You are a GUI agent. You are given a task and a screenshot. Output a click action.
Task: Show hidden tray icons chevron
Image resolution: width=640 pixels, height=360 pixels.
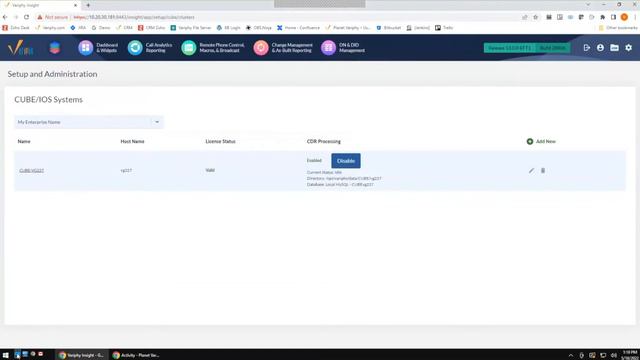[x=571, y=356]
